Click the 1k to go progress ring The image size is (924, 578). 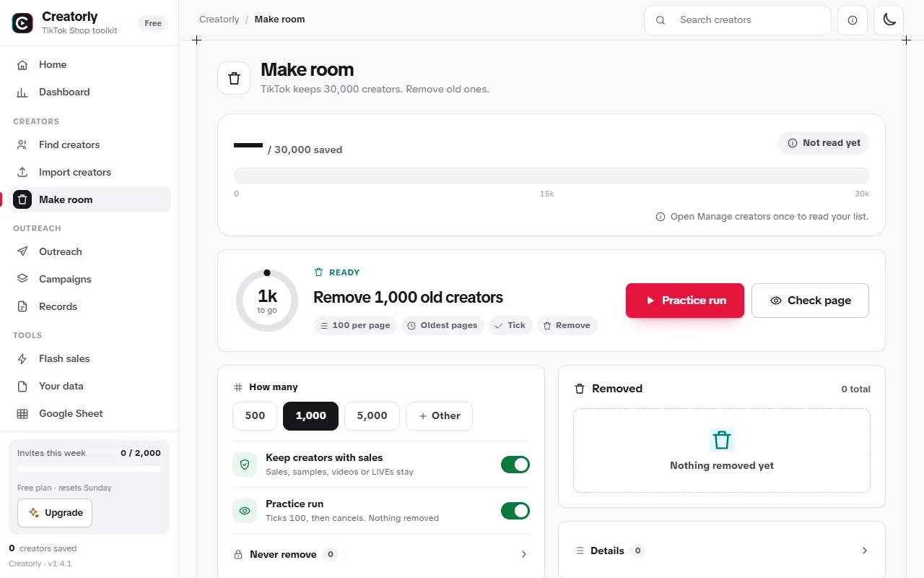pos(267,301)
